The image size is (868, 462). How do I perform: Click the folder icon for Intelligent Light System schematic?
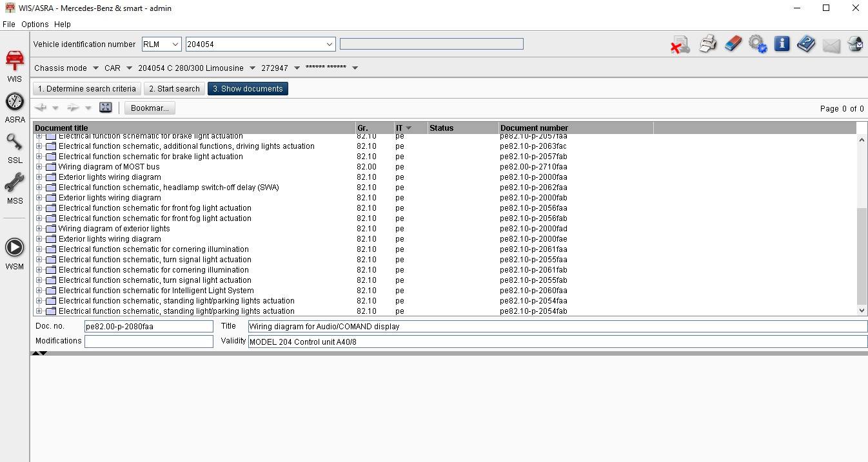51,291
